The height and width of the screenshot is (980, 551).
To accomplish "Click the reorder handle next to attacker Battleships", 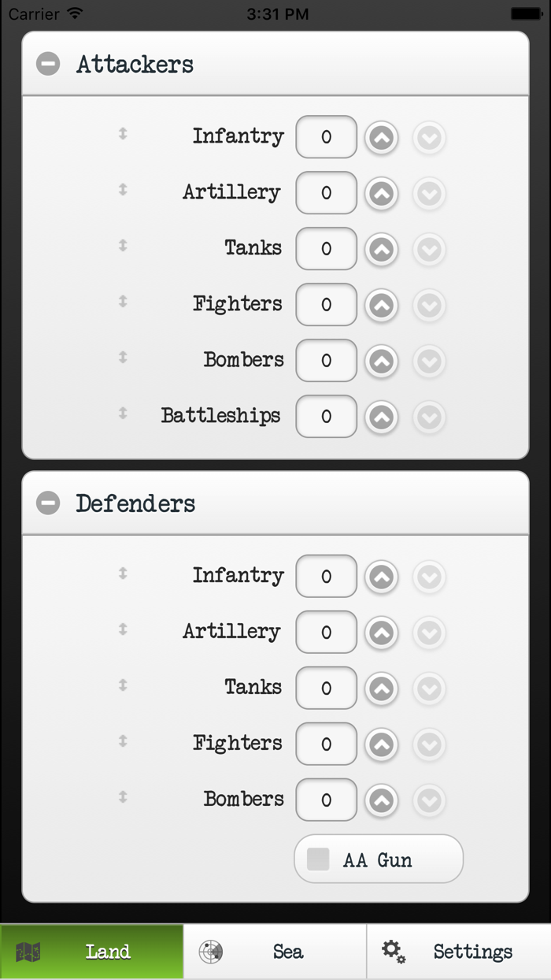I will pos(122,416).
